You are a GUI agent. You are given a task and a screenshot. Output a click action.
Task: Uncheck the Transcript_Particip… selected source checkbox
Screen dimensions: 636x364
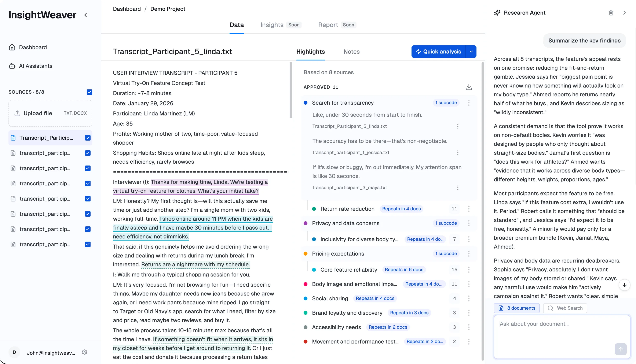88,138
